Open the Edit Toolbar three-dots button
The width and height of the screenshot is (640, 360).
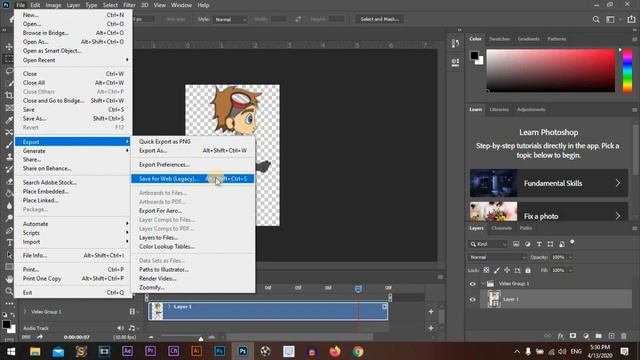click(x=9, y=304)
